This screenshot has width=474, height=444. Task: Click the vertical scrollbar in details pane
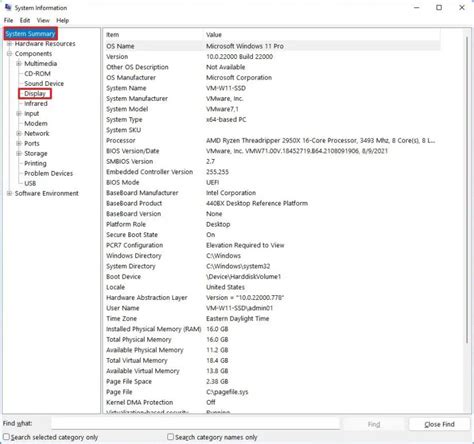467,190
